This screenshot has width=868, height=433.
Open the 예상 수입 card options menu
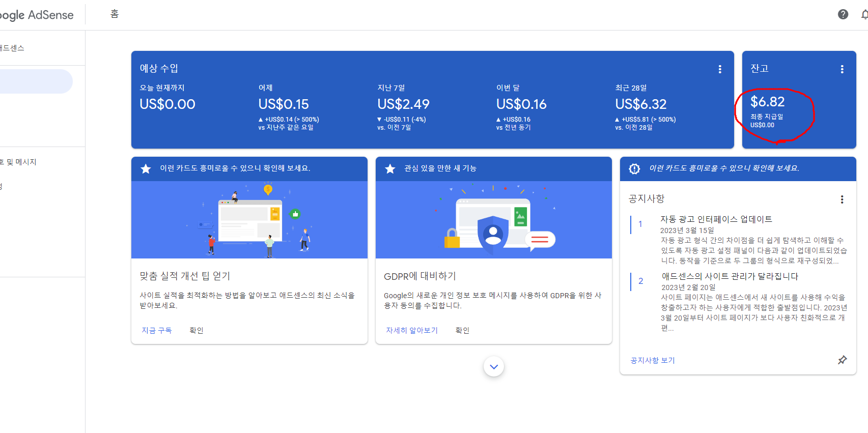(720, 69)
